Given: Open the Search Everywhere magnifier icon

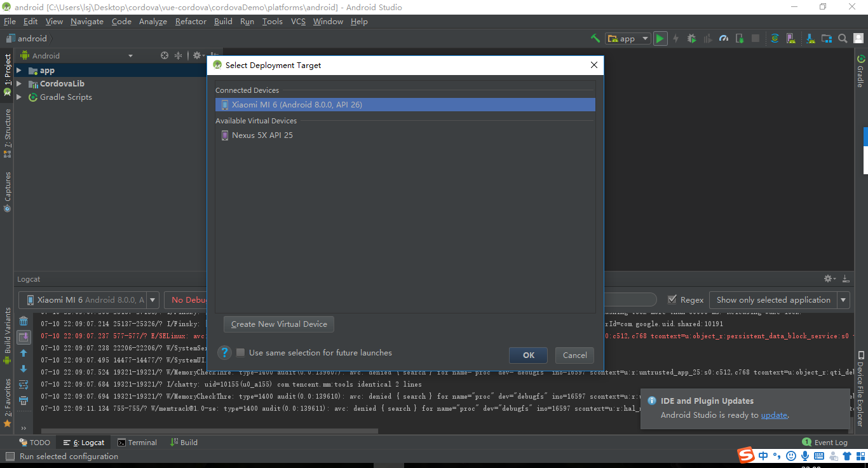Looking at the screenshot, I should pos(843,39).
